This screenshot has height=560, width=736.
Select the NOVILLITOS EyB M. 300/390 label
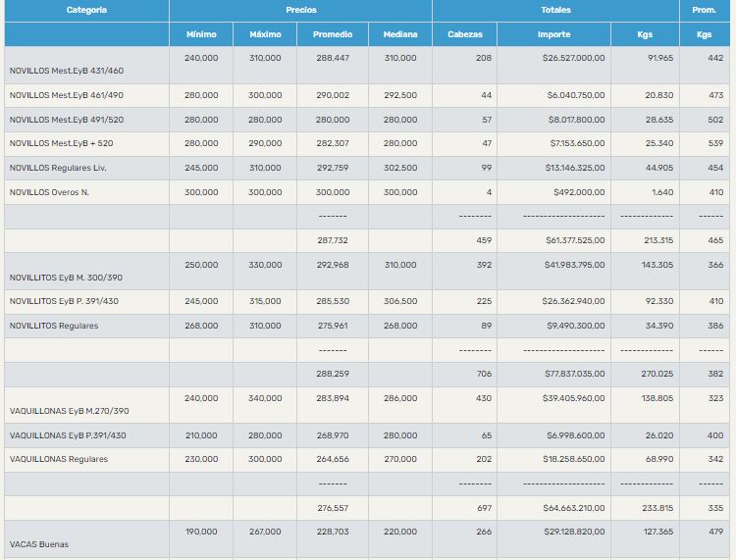tap(68, 278)
